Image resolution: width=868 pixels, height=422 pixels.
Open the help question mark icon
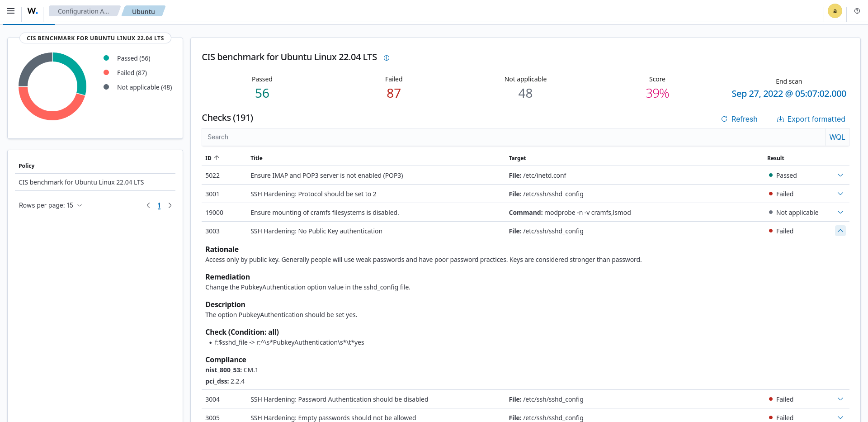[857, 11]
